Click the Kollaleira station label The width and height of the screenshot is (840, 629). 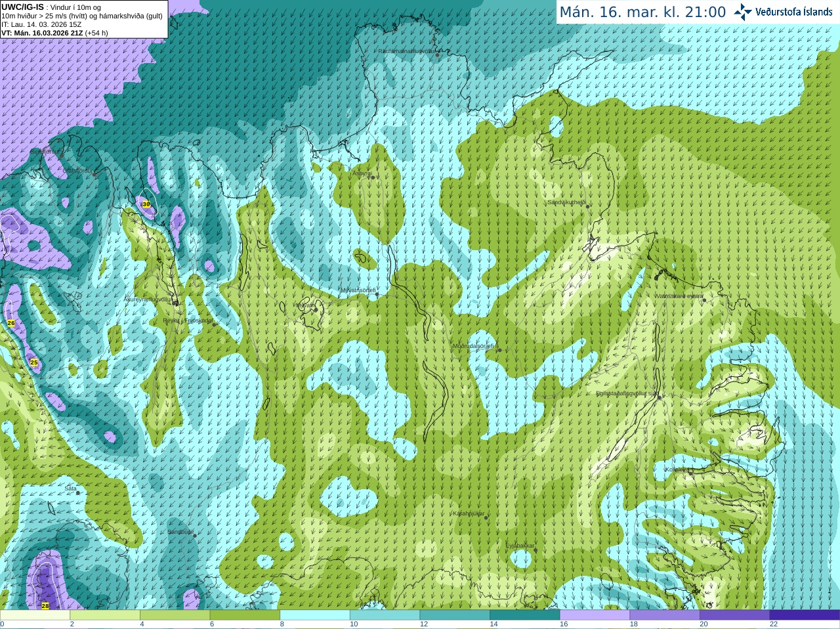[x=677, y=469]
